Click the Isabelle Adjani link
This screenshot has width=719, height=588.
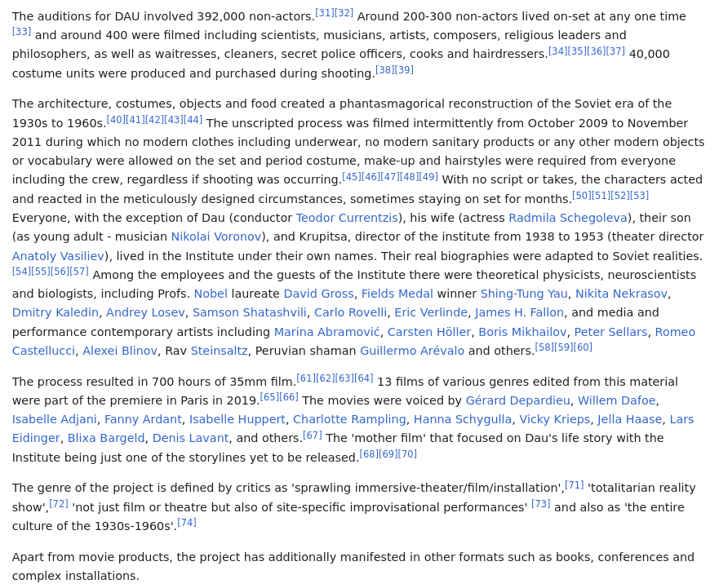coord(54,419)
